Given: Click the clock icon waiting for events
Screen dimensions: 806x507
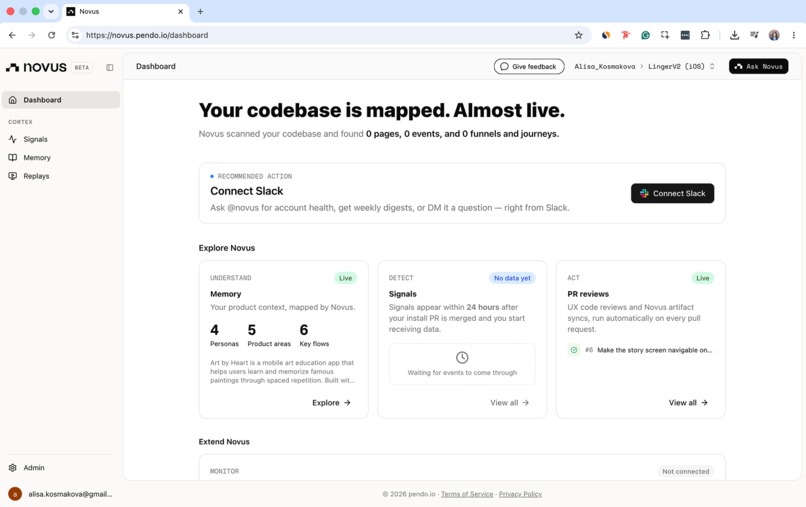Looking at the screenshot, I should pos(462,357).
